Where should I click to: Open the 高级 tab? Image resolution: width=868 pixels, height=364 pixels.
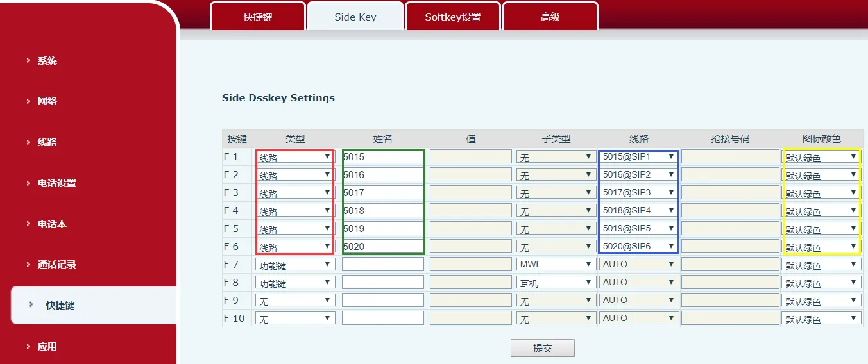(x=550, y=17)
